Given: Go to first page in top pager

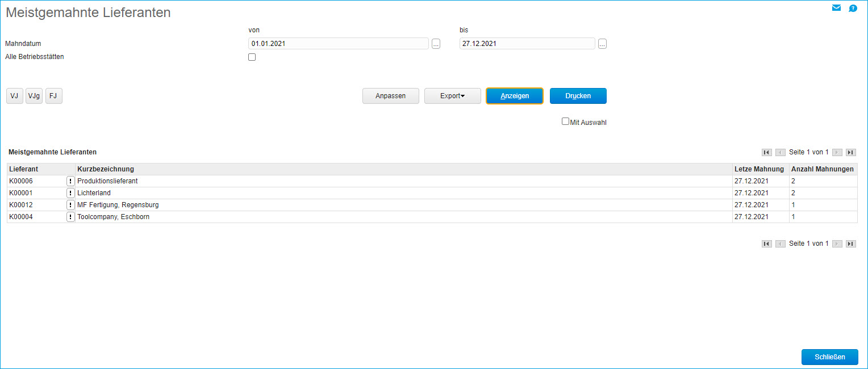Looking at the screenshot, I should [766, 152].
